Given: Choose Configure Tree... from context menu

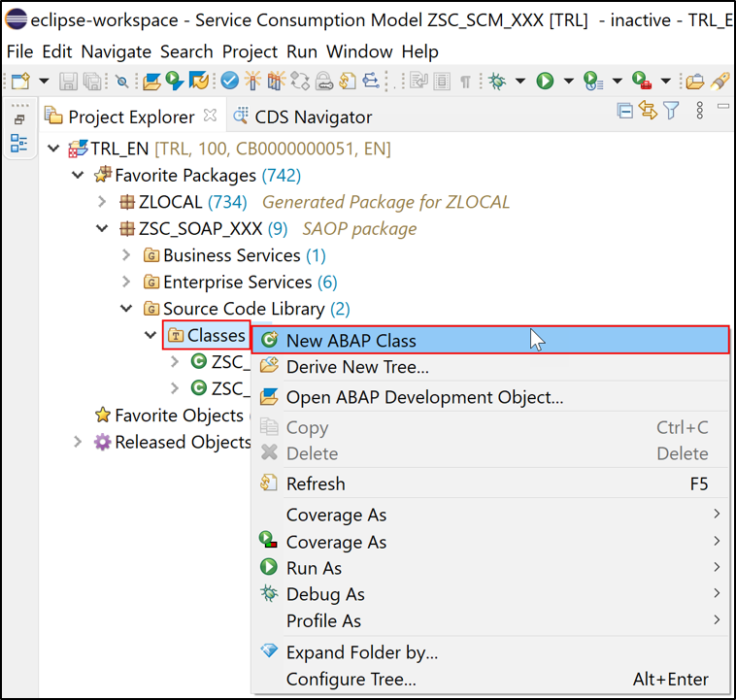Looking at the screenshot, I should tap(490, 679).
